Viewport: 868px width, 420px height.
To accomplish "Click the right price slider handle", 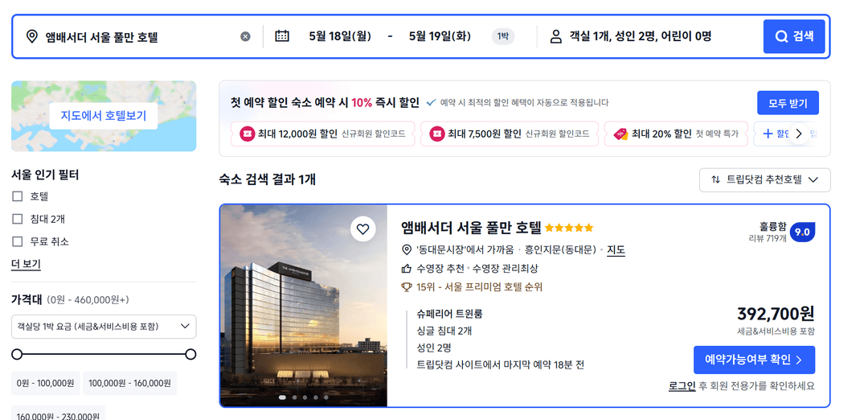I will tap(190, 354).
